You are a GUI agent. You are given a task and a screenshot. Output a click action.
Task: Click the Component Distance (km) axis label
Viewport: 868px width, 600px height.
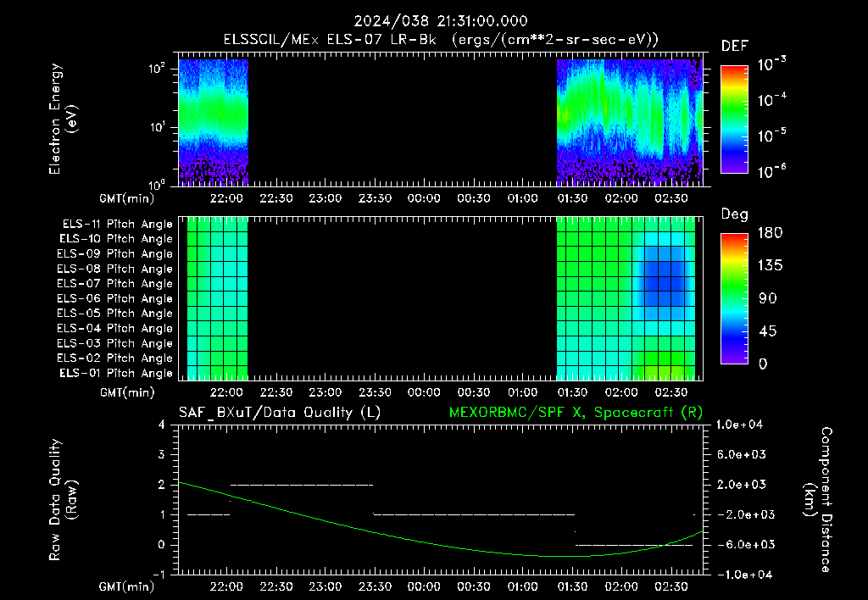[x=818, y=499]
